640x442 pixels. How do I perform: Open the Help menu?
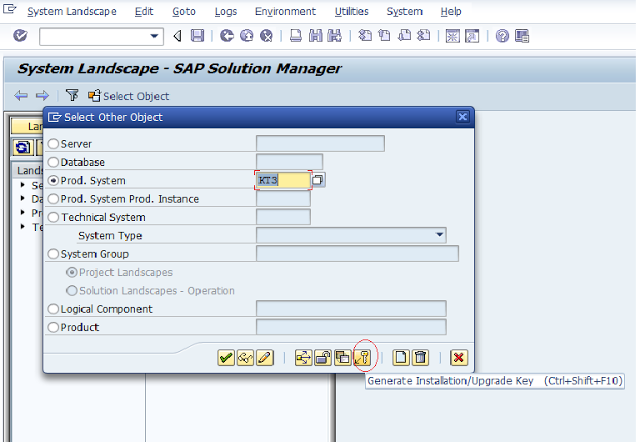[451, 11]
